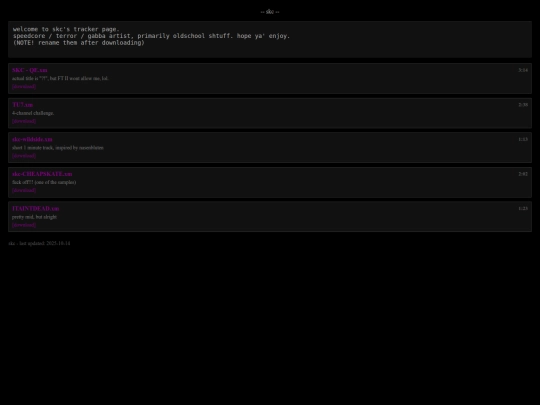This screenshot has height=405, width=540.
Task: Click [download] under skc-CHEAPSKATE.xm
Action: point(24,190)
